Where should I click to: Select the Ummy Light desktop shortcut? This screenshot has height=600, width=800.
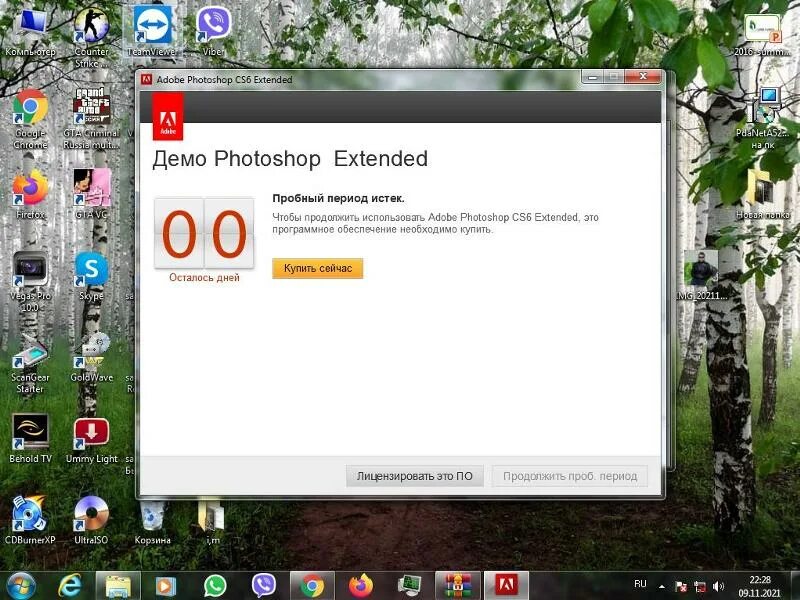pos(91,439)
